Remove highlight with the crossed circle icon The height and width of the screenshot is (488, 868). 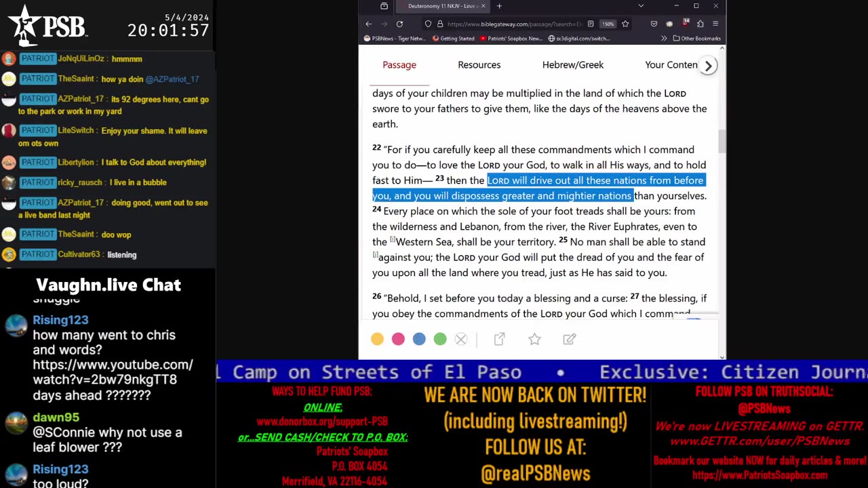[x=461, y=339]
